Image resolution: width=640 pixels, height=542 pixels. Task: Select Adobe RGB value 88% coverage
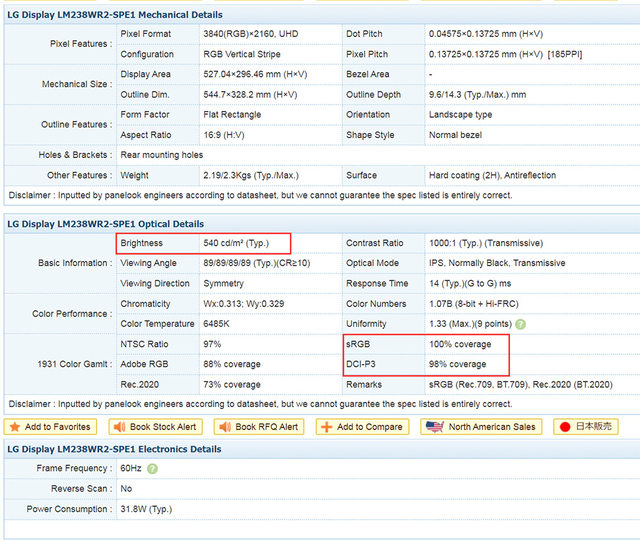pos(232,364)
